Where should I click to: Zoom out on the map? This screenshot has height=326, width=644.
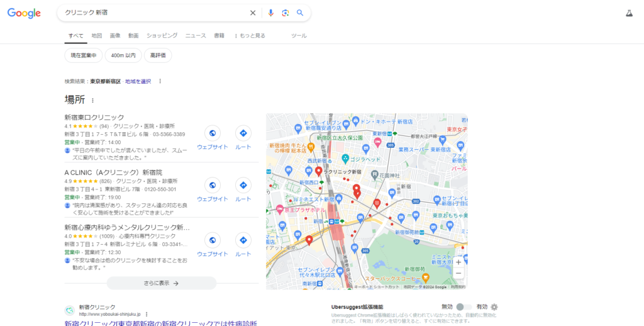tap(458, 273)
